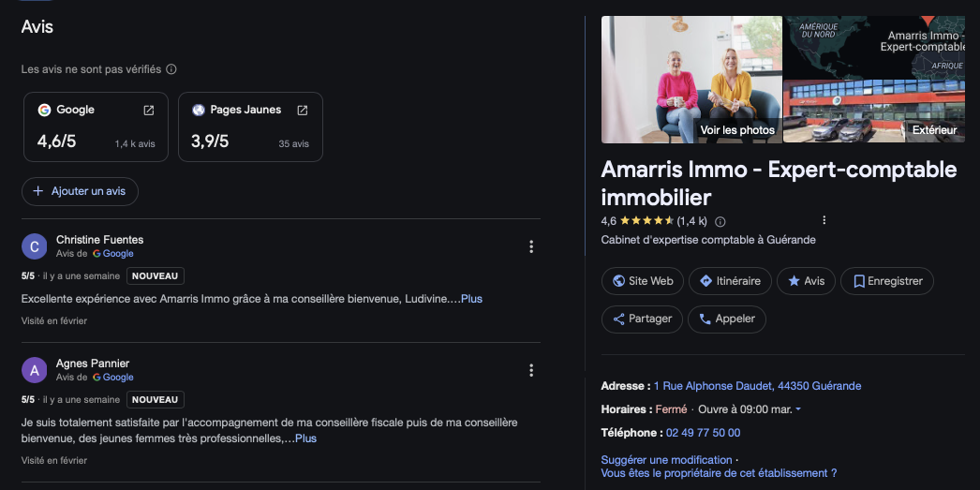The width and height of the screenshot is (980, 490).
Task: Open Google reviews external link icon
Action: (x=149, y=110)
